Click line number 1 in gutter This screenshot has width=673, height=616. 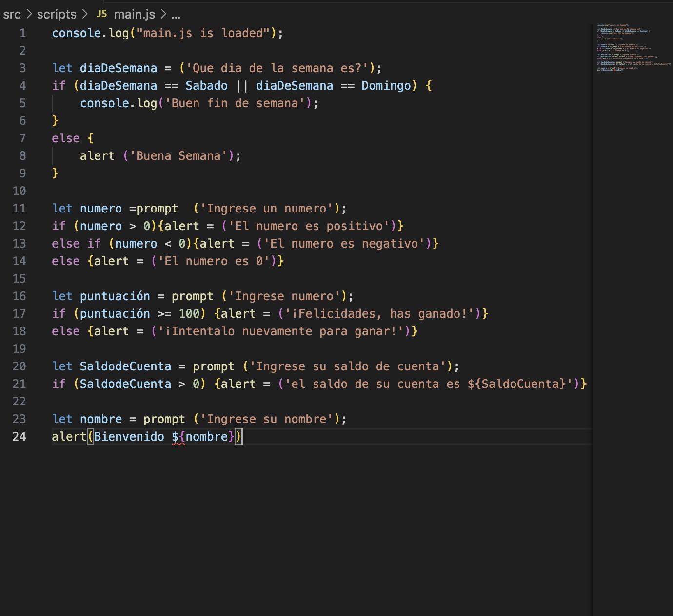coord(22,33)
